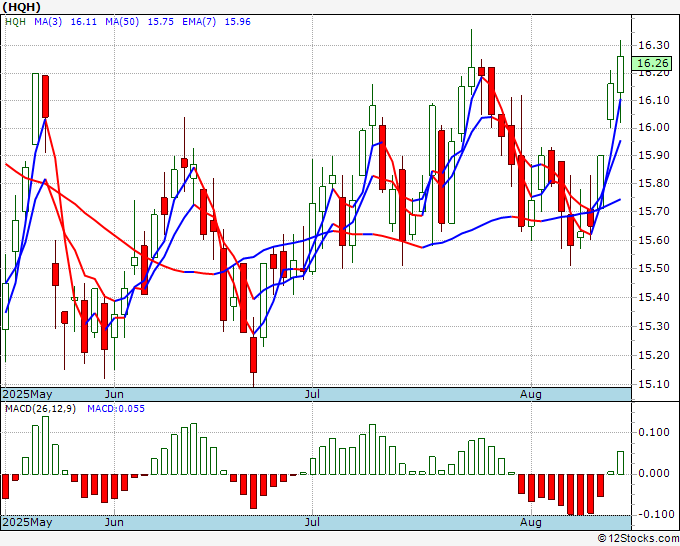Click 2025May on the MACD panel timeline

pyautogui.click(x=27, y=522)
